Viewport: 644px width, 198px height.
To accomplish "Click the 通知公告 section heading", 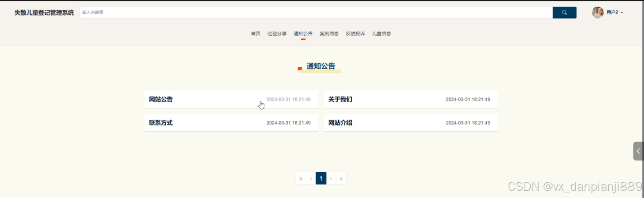I will 321,66.
